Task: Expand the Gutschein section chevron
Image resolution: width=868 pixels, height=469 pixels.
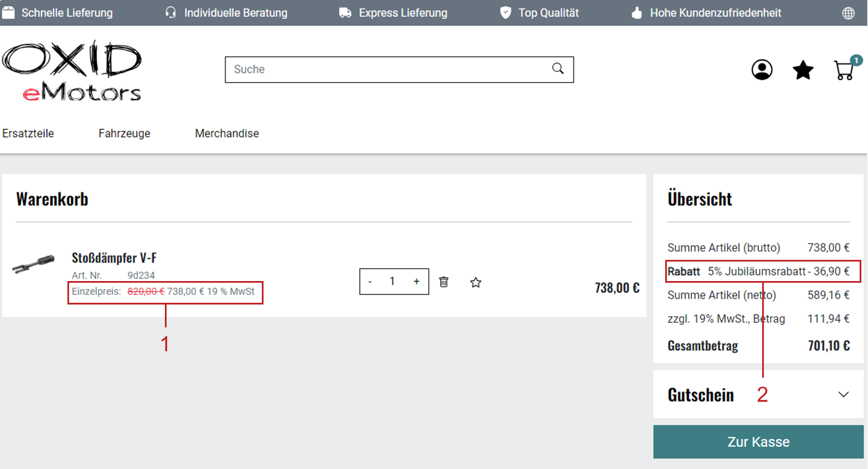Action: [x=843, y=395]
